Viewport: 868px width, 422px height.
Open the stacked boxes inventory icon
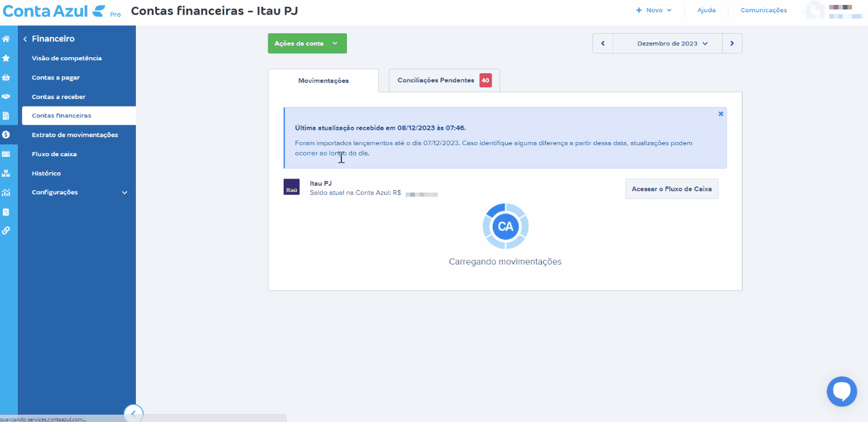pos(6,173)
